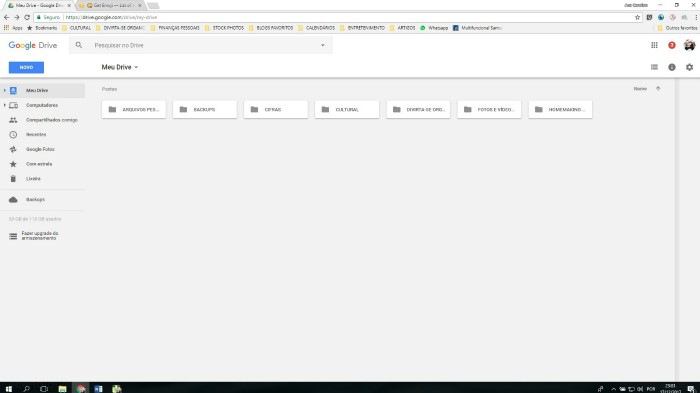Screen dimensions: 700x393
Task: Show details info icon
Action: pyautogui.click(x=671, y=67)
